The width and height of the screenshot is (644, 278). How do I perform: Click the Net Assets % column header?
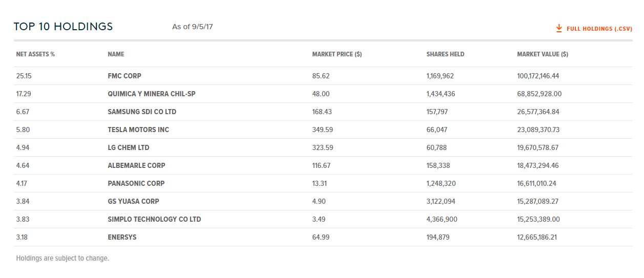pyautogui.click(x=35, y=54)
